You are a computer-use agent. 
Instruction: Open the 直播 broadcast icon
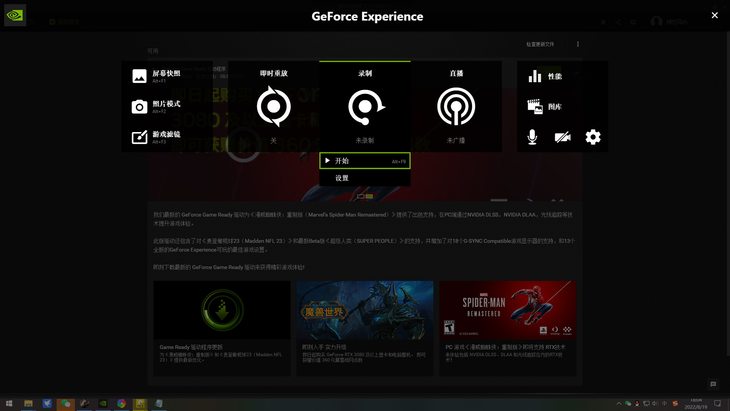456,107
